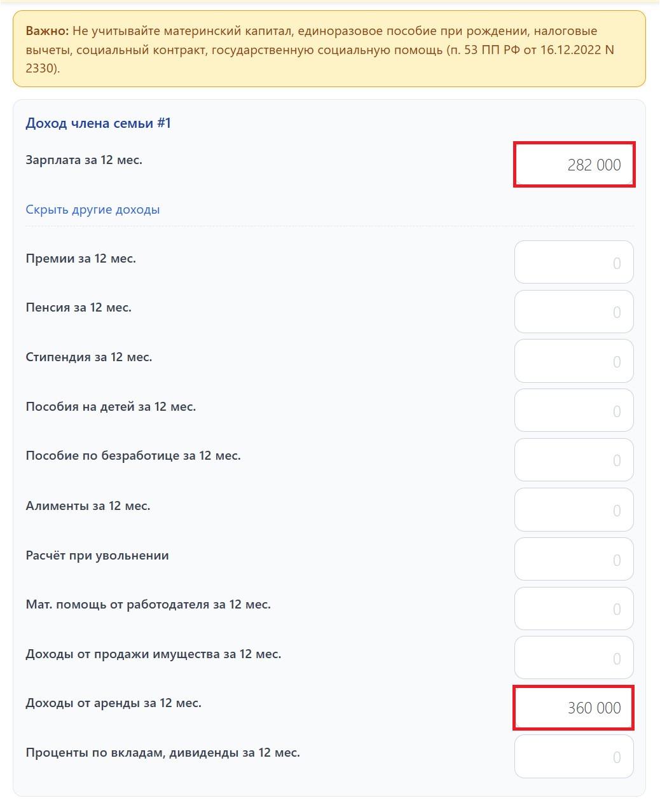The width and height of the screenshot is (660, 812).
Task: Click the 'Зарплата за 12 мес.' label text
Action: tap(84, 160)
